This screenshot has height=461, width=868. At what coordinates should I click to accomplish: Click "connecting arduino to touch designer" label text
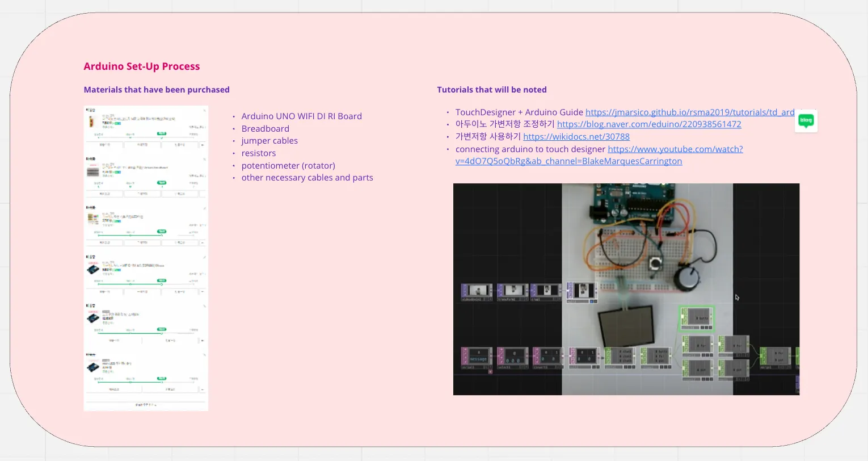[530, 149]
